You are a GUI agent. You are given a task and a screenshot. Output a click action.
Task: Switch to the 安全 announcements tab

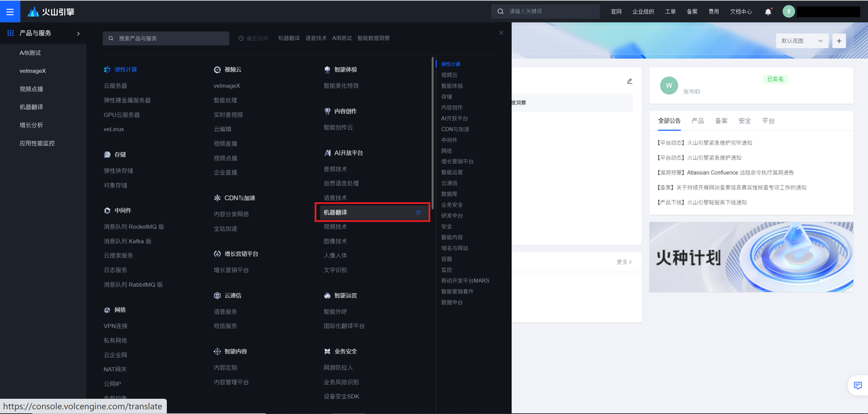point(745,121)
